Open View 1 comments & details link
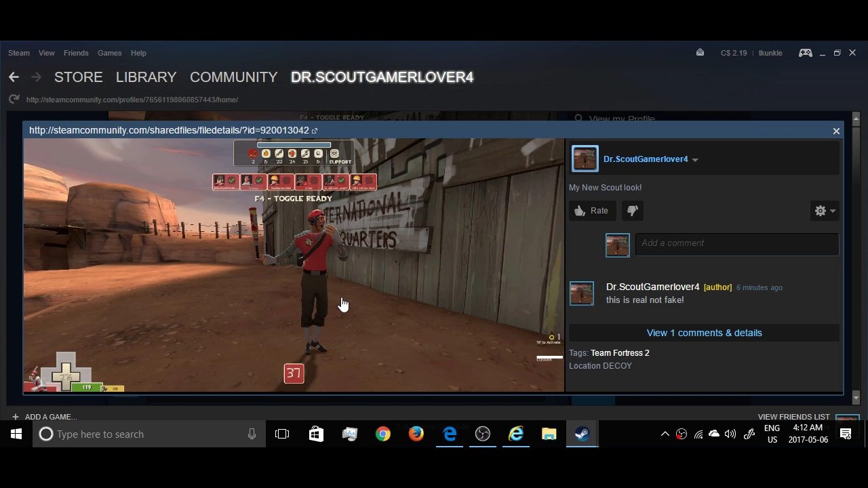 coord(704,333)
